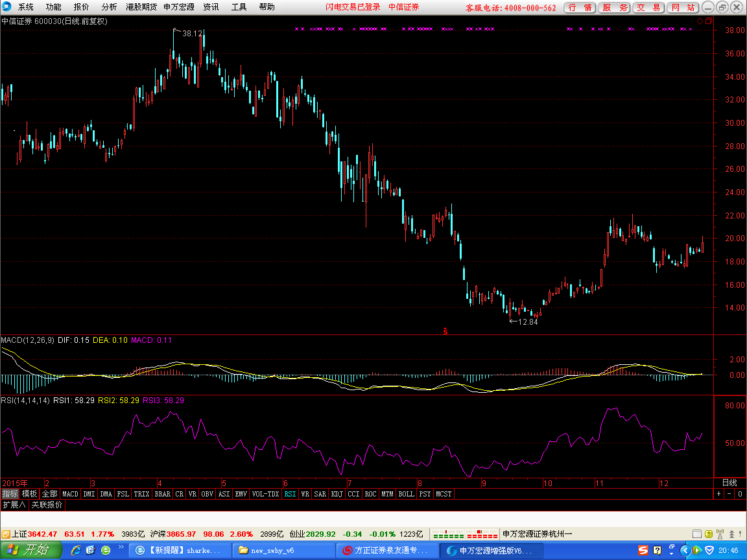Click the 开始 Start button
This screenshot has width=747, height=560.
pyautogui.click(x=31, y=550)
